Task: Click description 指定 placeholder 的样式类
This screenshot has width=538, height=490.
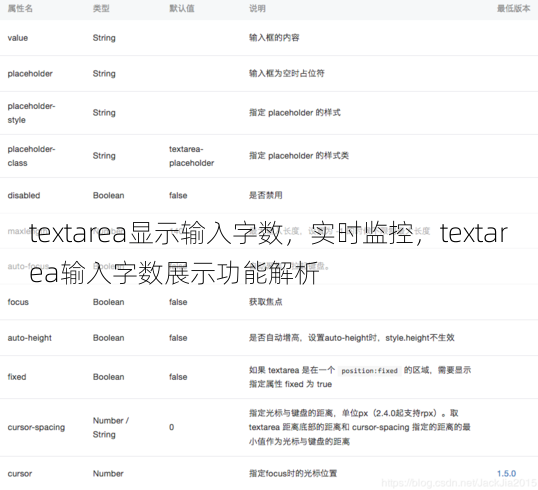Action: [x=299, y=155]
